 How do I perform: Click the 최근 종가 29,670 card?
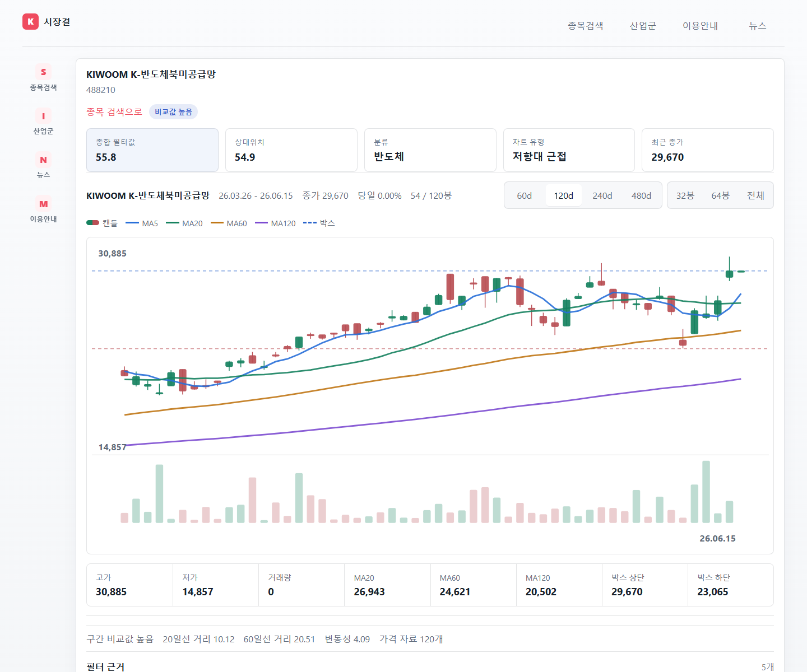click(x=708, y=150)
